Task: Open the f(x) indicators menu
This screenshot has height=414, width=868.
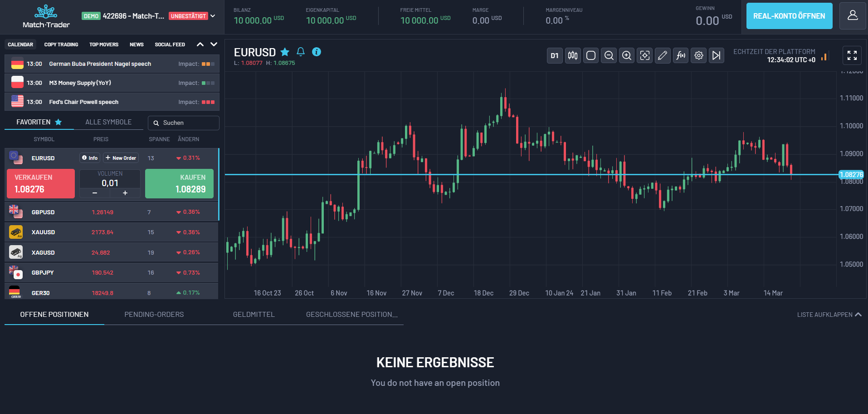Action: click(681, 55)
